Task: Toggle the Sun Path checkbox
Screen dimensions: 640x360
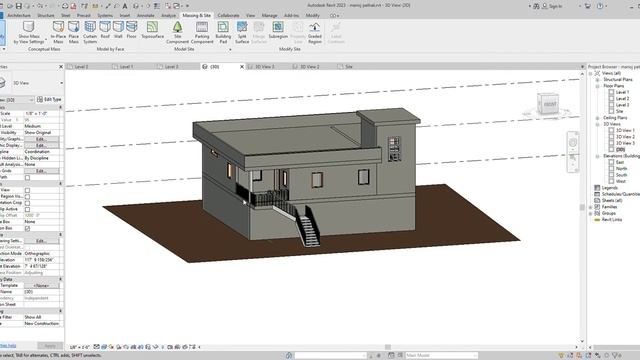Action: 27,178
